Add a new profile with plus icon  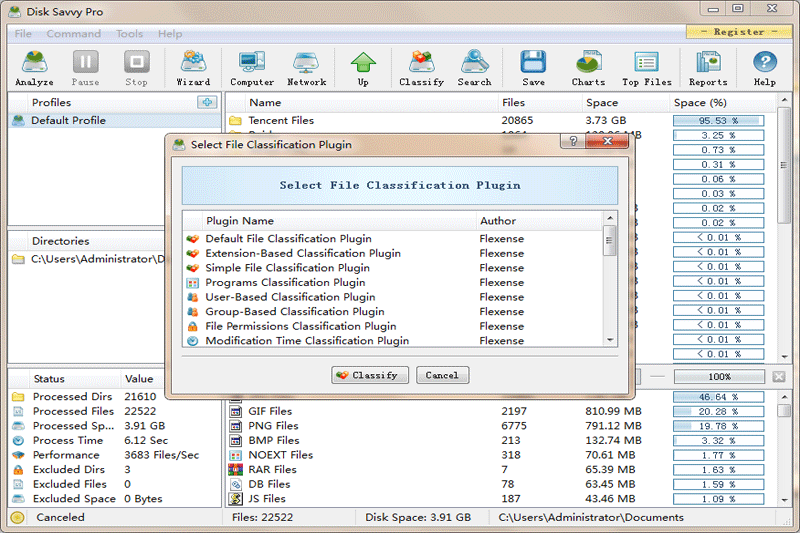click(x=206, y=102)
